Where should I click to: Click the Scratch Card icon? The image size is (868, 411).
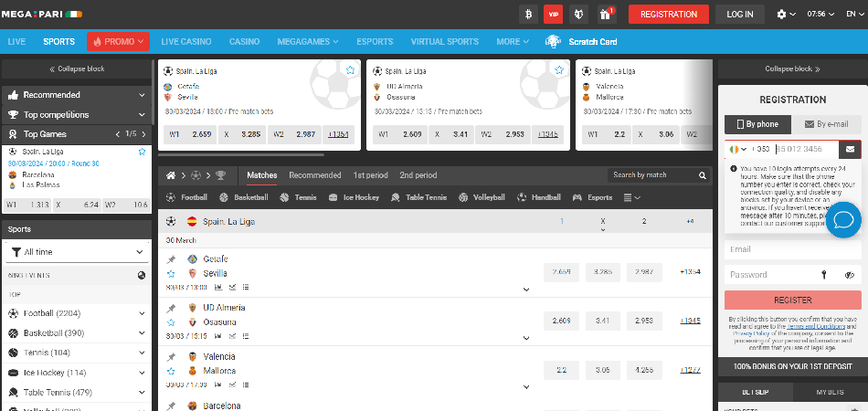click(552, 41)
